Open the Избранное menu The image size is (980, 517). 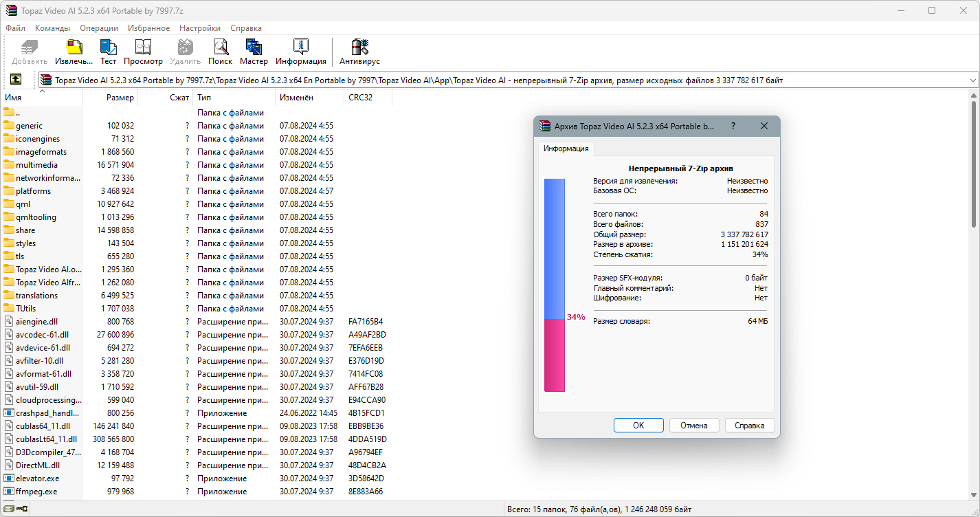148,28
